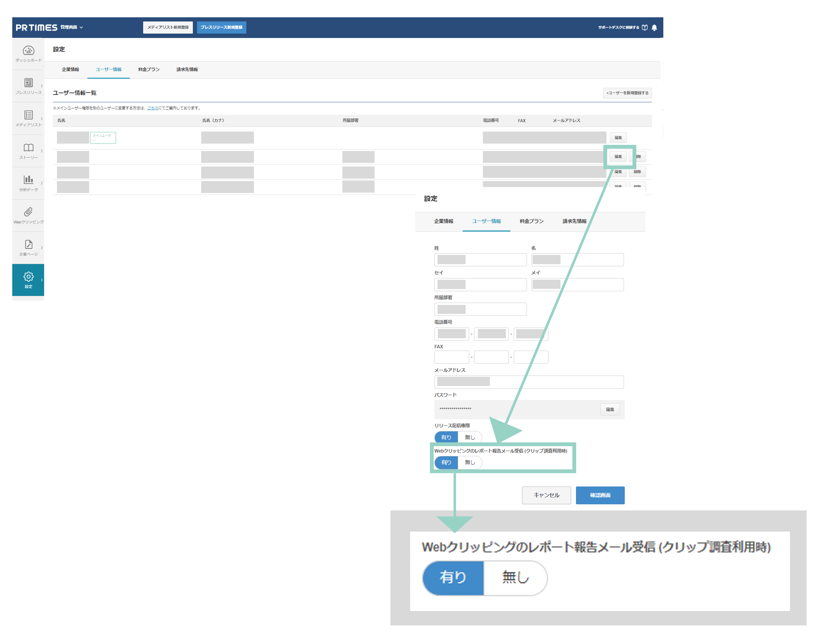Select the Press Release sidebar icon
Screen dimensions: 822x644
click(28, 83)
